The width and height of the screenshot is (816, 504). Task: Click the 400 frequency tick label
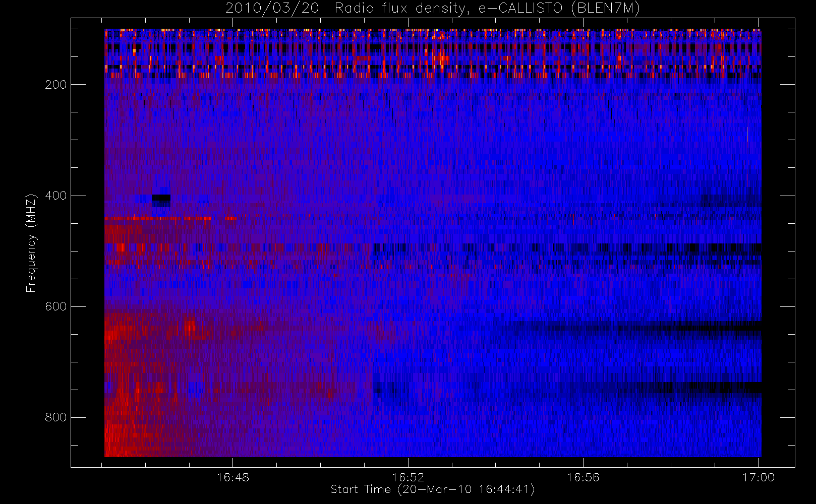(x=56, y=196)
